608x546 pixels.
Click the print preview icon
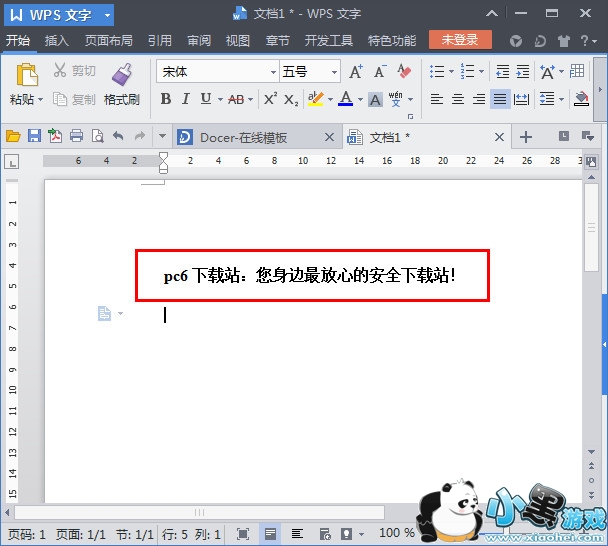[97, 137]
